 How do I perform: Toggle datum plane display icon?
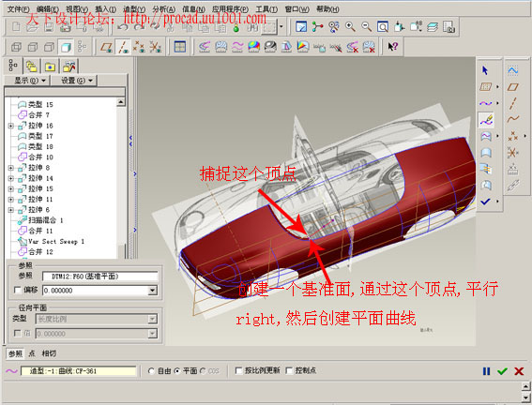107,47
